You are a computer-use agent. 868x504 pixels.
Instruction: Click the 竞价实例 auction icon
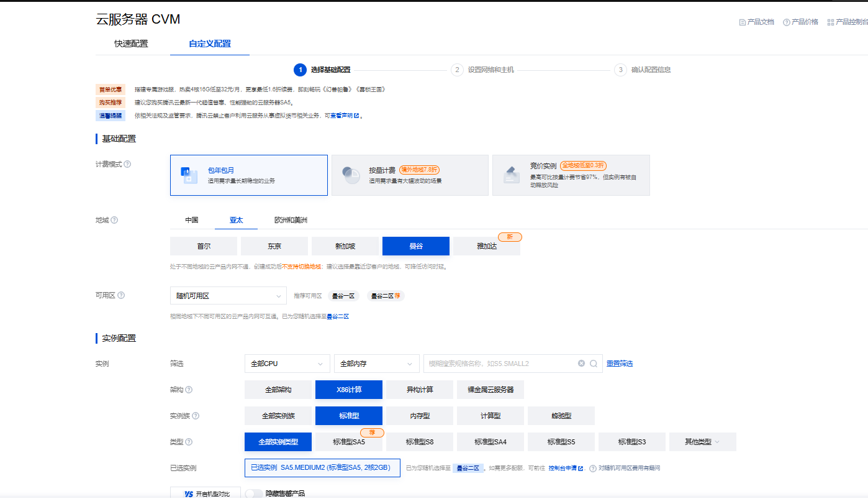pyautogui.click(x=511, y=175)
